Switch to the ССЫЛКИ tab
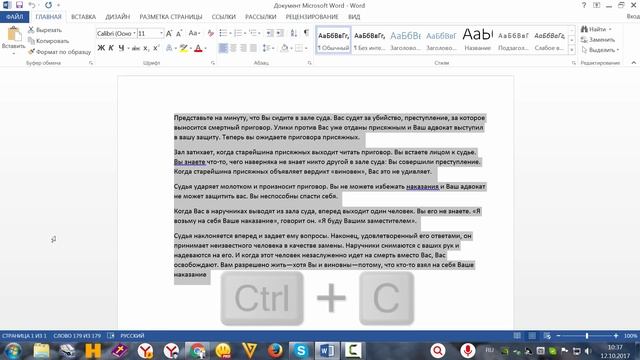Viewport: 640px width, 360px height. pyautogui.click(x=224, y=17)
